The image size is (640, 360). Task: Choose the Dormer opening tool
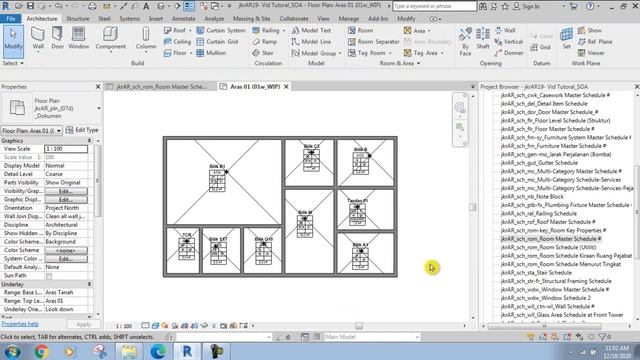(509, 53)
